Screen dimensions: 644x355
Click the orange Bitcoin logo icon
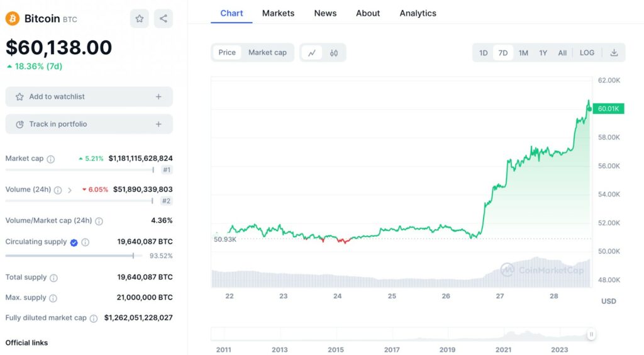(x=13, y=18)
